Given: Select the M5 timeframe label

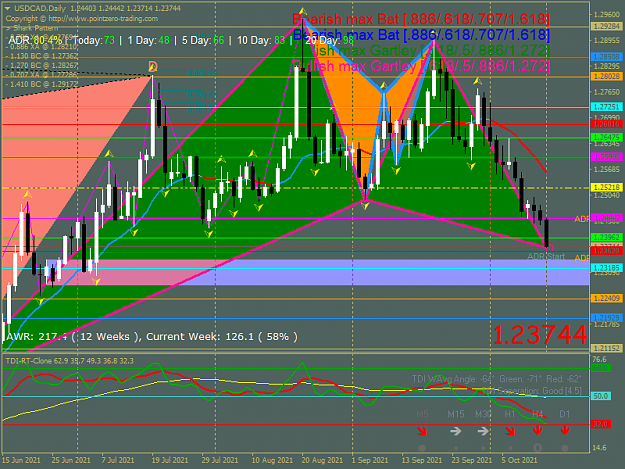Looking at the screenshot, I should click(422, 414).
